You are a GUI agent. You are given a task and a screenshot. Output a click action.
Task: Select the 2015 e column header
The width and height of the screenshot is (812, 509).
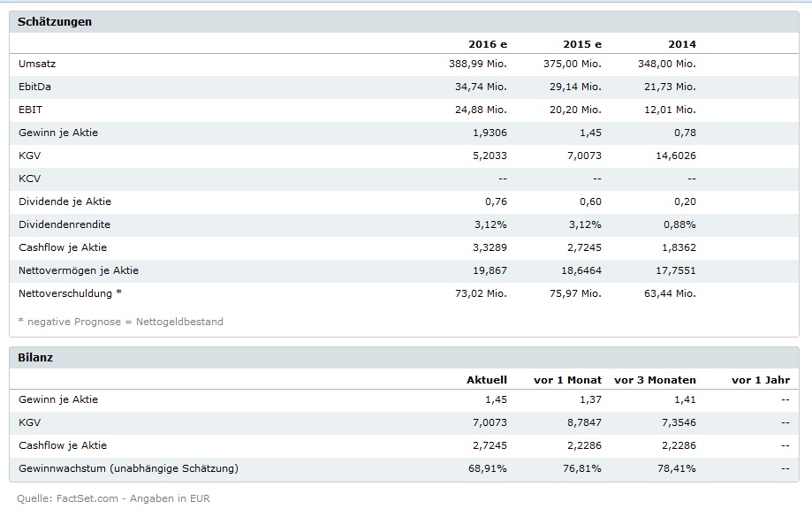pyautogui.click(x=581, y=44)
